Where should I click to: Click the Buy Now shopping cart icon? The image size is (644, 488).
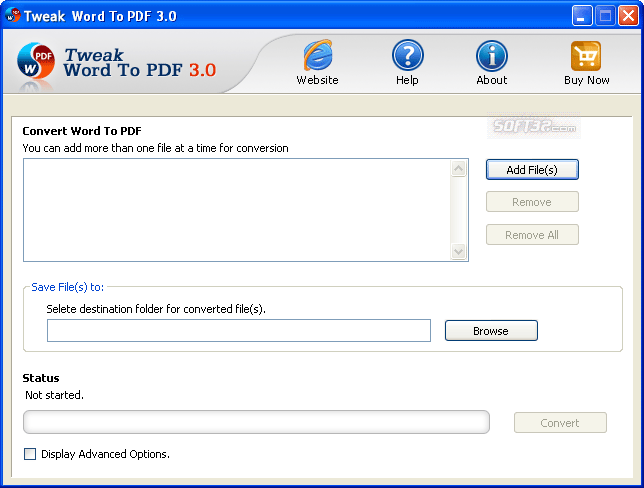coord(586,56)
